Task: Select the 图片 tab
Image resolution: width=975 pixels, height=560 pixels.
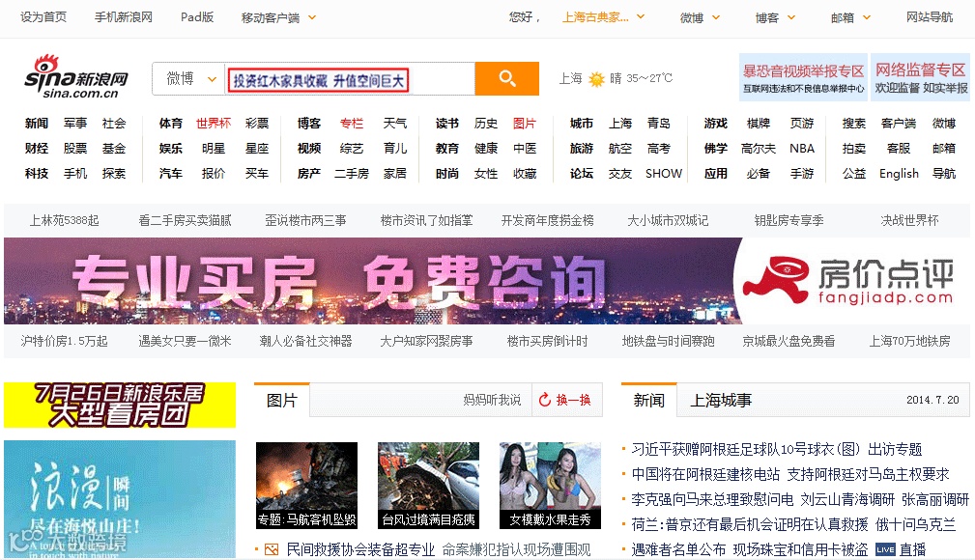Action: (x=282, y=401)
